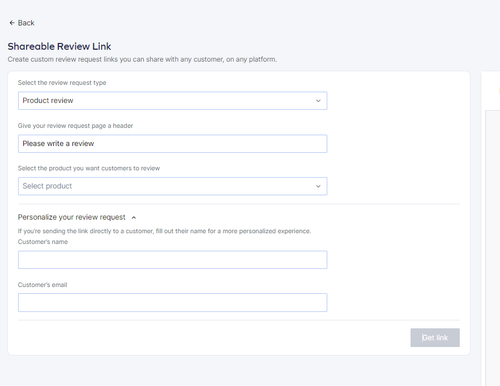
Task: Click the Get link button
Action: point(435,338)
